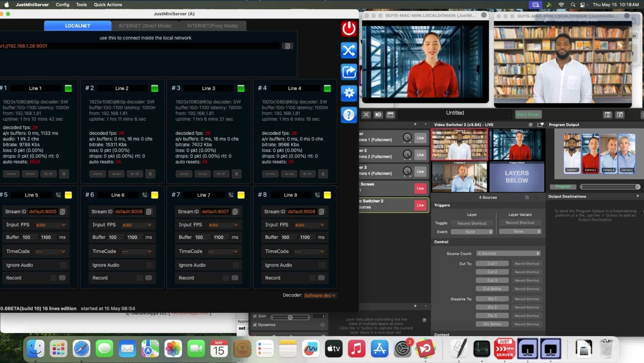Add an Output Destination with plus button

pos(638,196)
